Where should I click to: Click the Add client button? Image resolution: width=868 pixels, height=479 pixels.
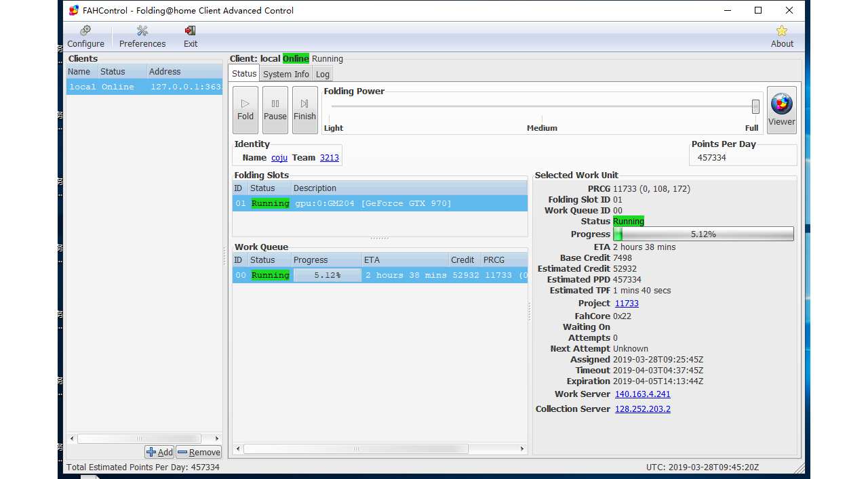coord(159,452)
